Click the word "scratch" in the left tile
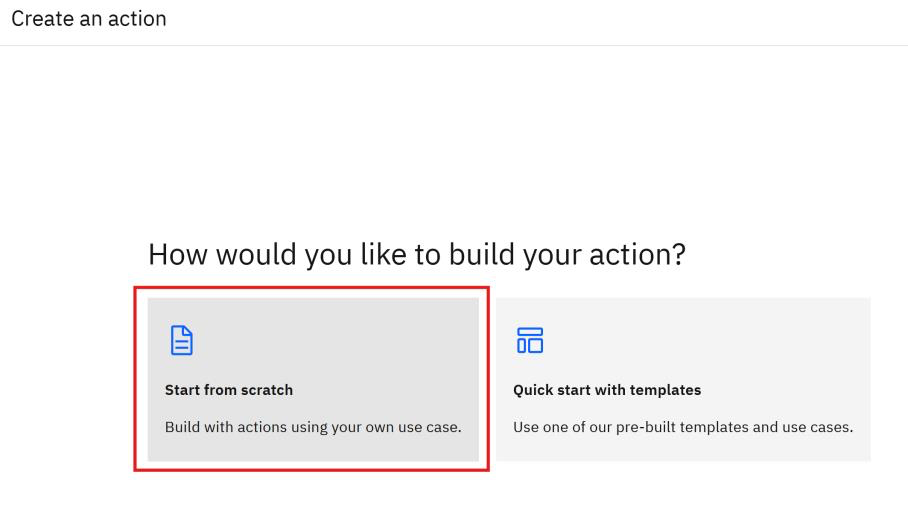 (x=268, y=390)
